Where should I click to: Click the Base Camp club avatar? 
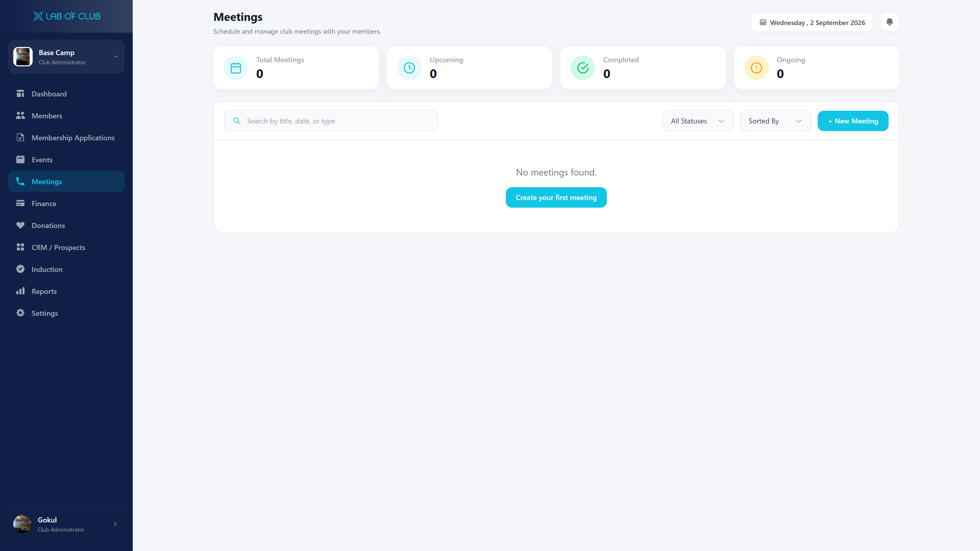23,57
